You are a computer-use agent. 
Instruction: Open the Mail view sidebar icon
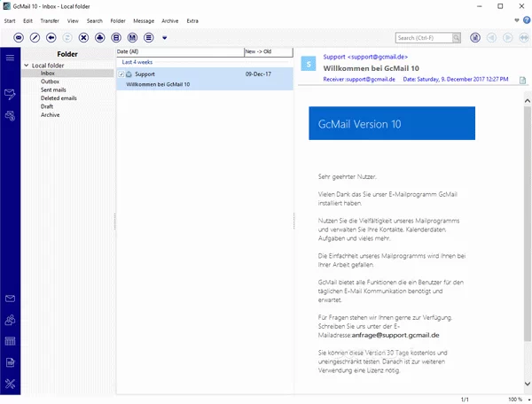(10, 299)
